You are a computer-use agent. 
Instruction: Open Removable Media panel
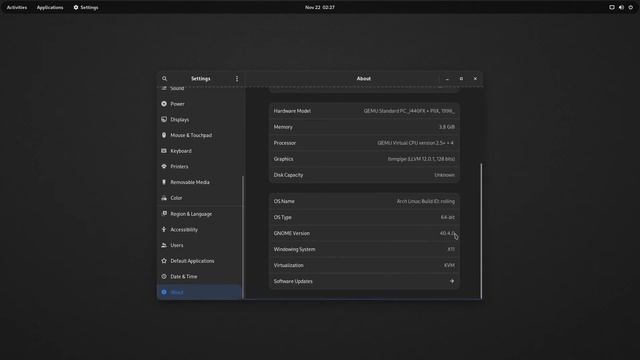(x=200, y=182)
